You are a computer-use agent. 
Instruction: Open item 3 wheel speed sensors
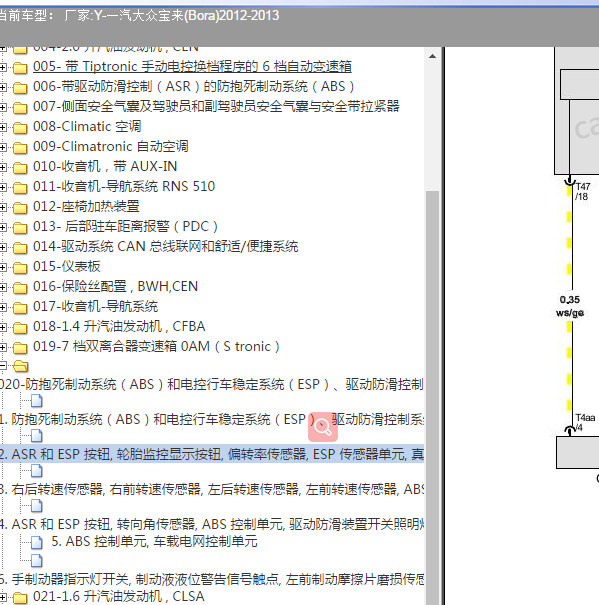pos(212,489)
